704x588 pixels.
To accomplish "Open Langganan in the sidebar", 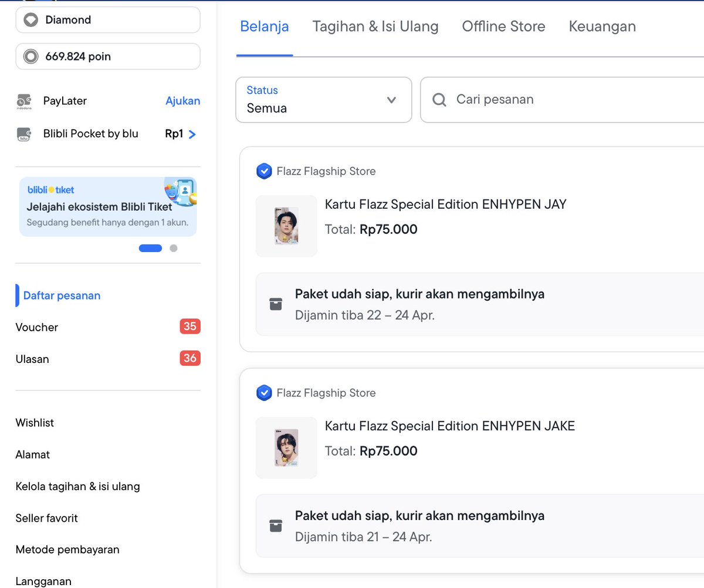I will [x=43, y=581].
